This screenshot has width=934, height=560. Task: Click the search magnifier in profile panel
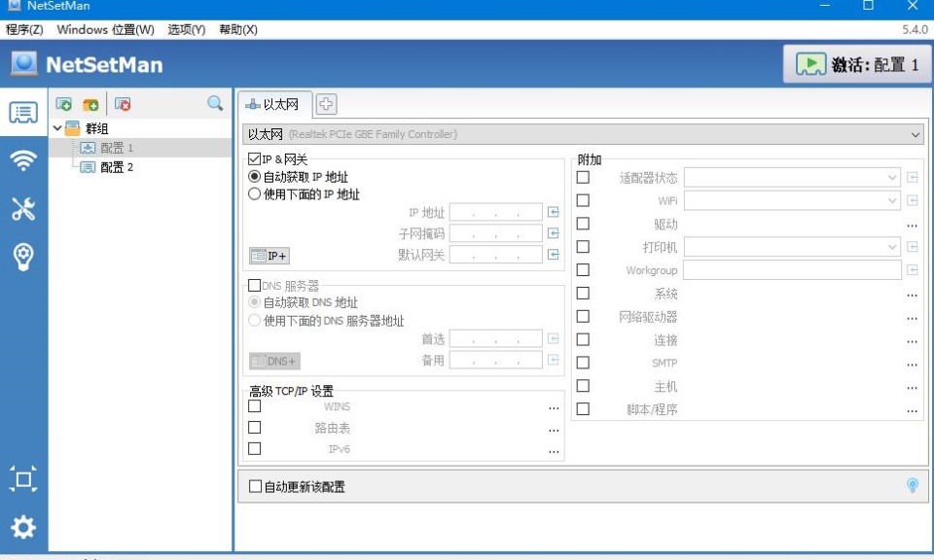(215, 104)
